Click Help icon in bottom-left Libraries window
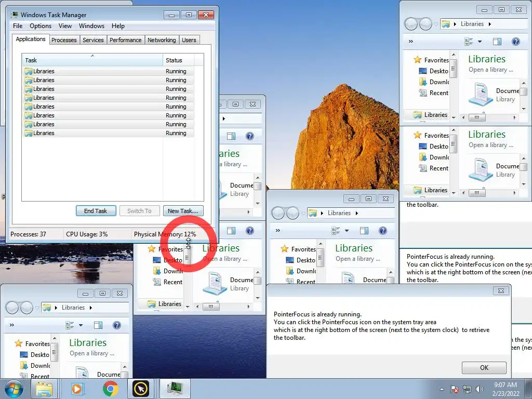This screenshot has width=532, height=399. point(117,325)
